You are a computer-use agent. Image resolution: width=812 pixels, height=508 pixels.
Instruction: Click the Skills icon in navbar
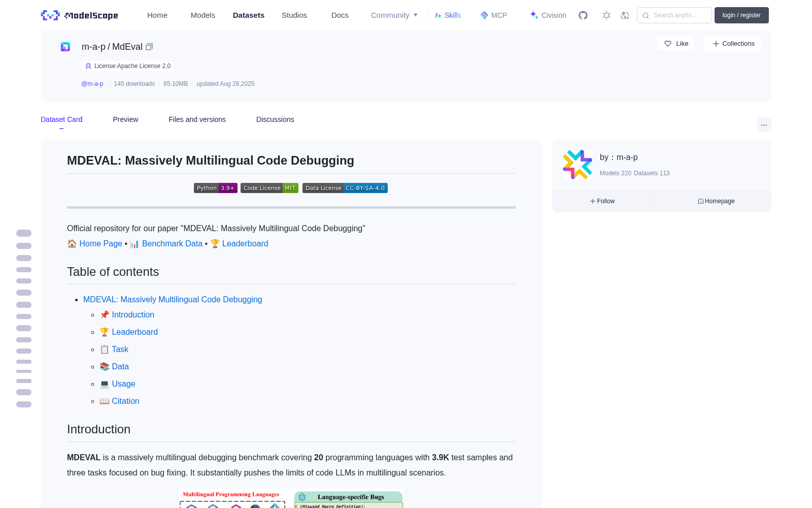438,15
